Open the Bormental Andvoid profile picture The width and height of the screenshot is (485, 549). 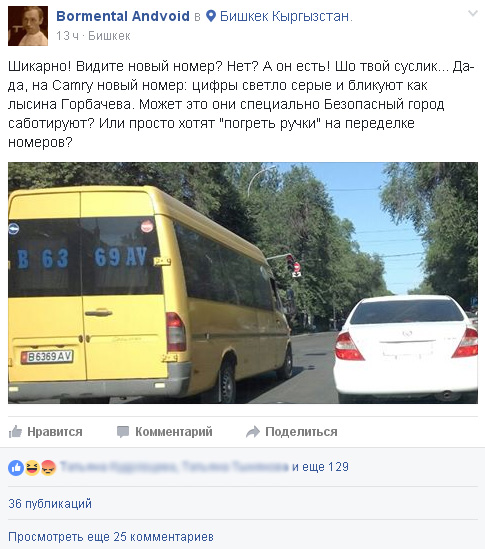click(x=28, y=26)
